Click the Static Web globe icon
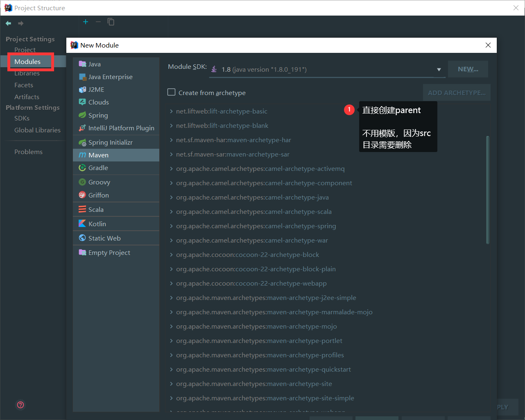 82,238
